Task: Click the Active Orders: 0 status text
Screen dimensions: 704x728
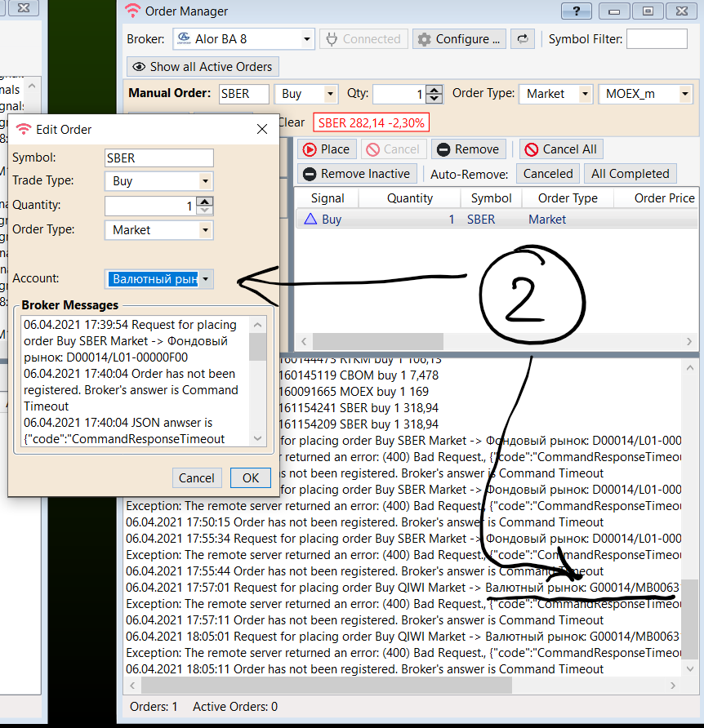Action: [x=235, y=707]
